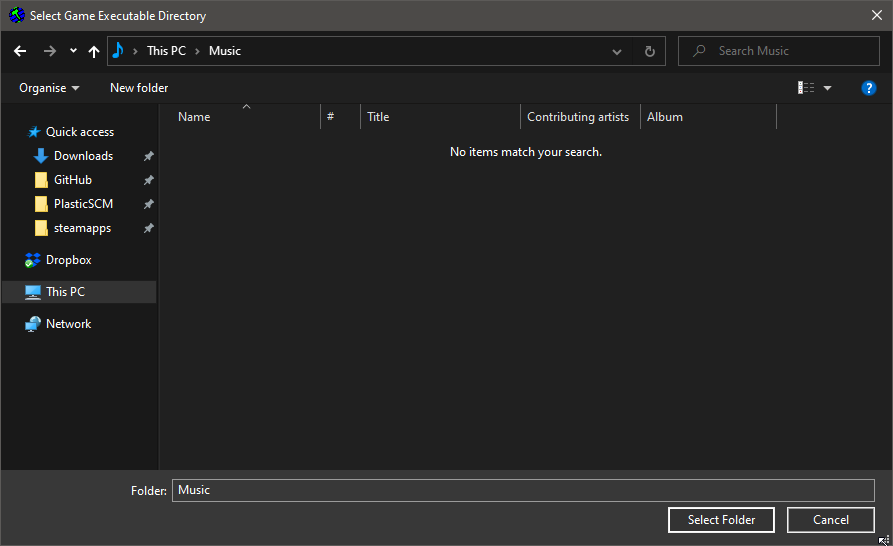Viewport: 893px width, 546px height.
Task: Open the view options dropdown arrow
Action: pyautogui.click(x=828, y=88)
